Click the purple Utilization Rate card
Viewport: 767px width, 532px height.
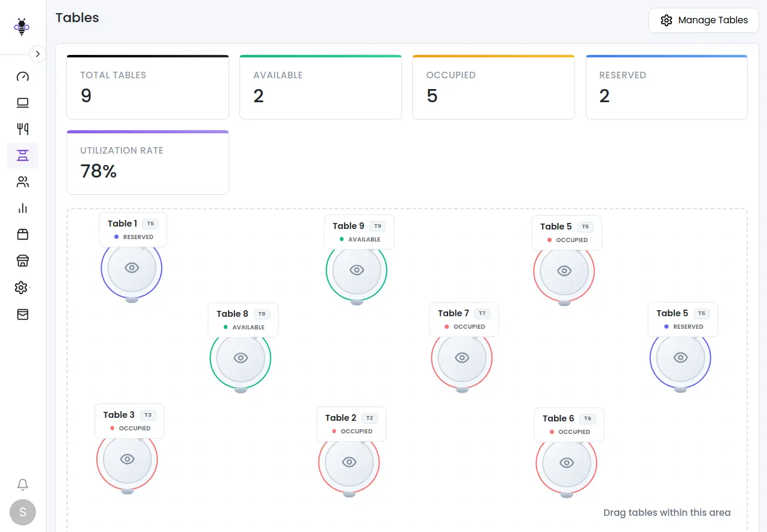(x=147, y=163)
